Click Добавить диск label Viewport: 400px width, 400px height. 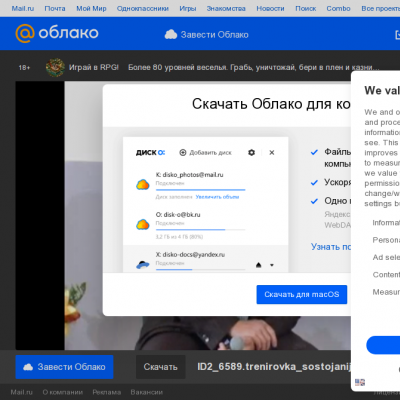tap(210, 152)
